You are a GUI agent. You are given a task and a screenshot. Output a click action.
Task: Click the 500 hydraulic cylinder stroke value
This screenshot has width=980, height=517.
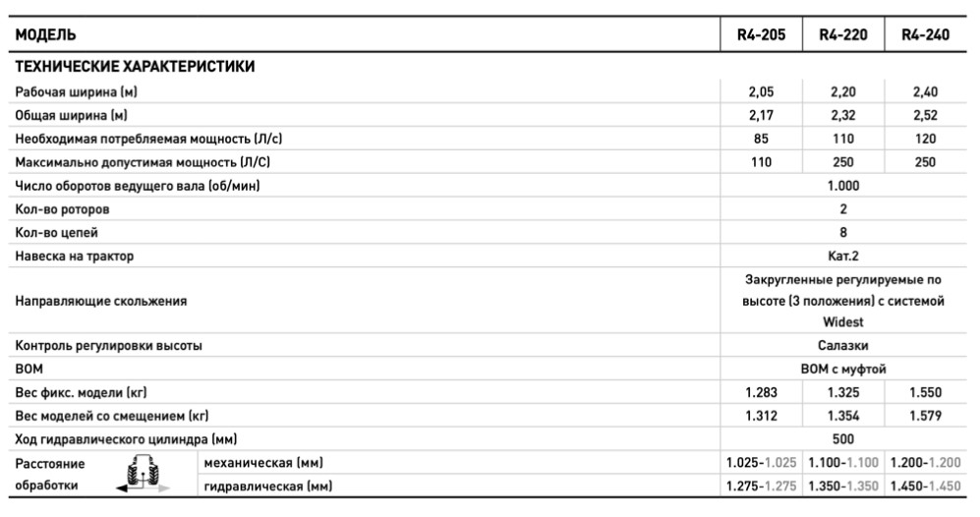point(843,439)
